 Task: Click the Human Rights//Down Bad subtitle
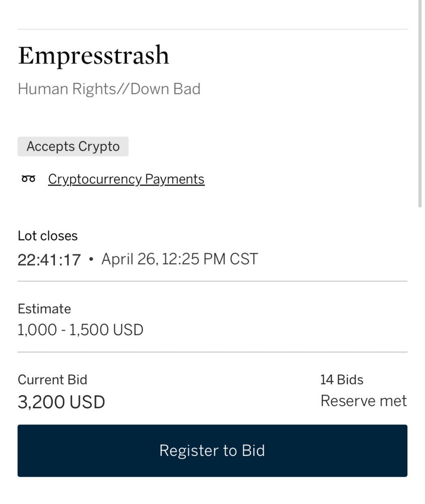(109, 89)
